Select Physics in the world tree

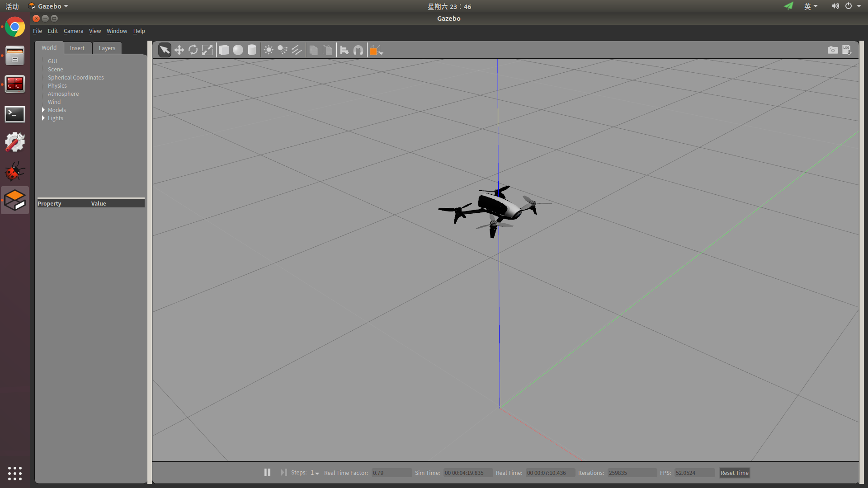[57, 86]
